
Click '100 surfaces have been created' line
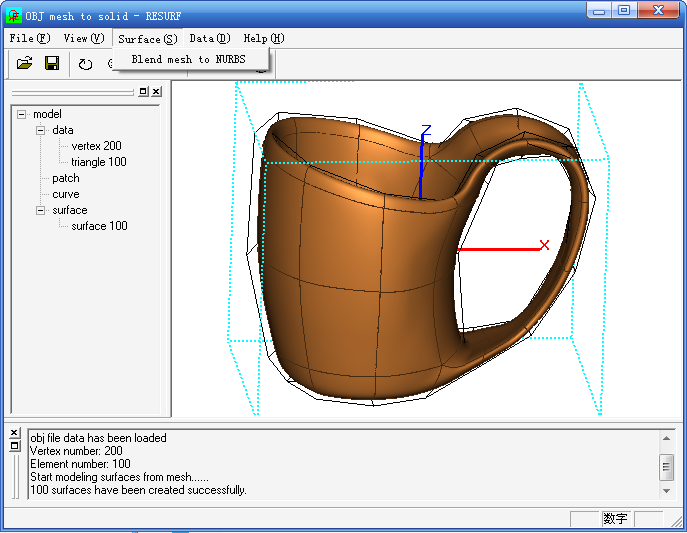pyautogui.click(x=138, y=490)
